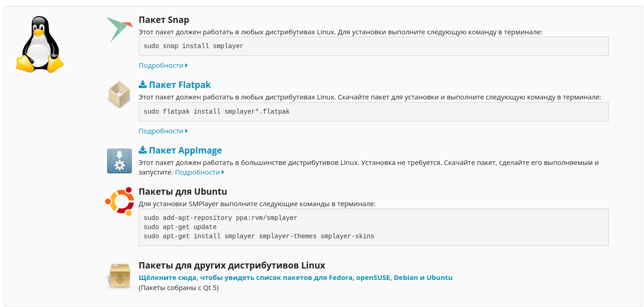Open the Пакет Flatpak download link
Viewport: 644px width, 307px height.
pyautogui.click(x=180, y=85)
